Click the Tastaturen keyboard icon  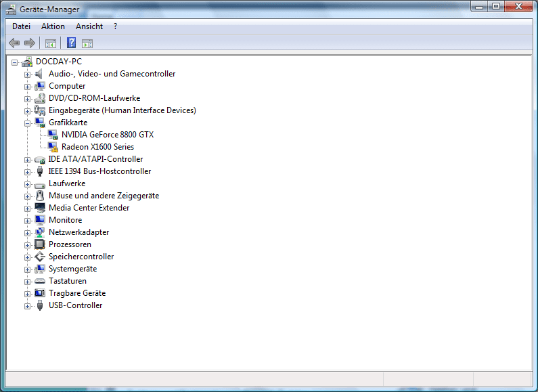[40, 281]
